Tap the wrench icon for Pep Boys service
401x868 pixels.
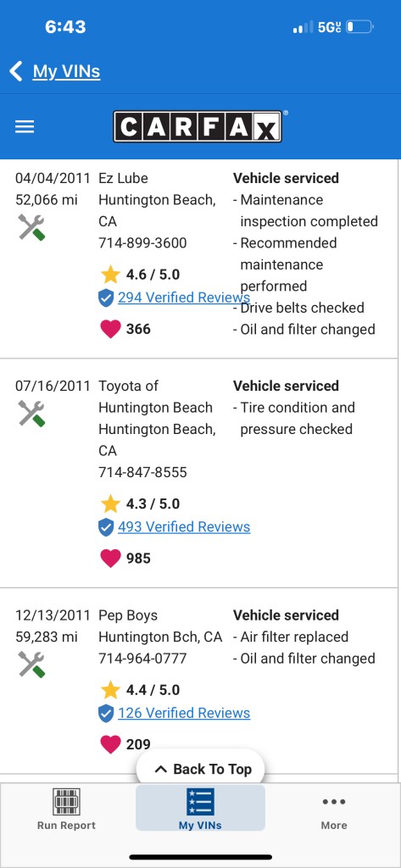pyautogui.click(x=31, y=664)
